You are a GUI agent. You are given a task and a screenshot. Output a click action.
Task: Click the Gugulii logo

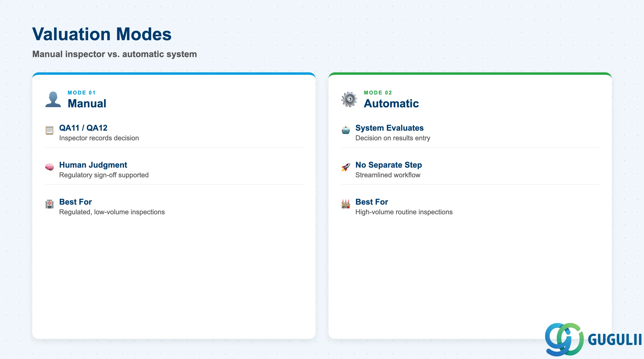(593, 339)
